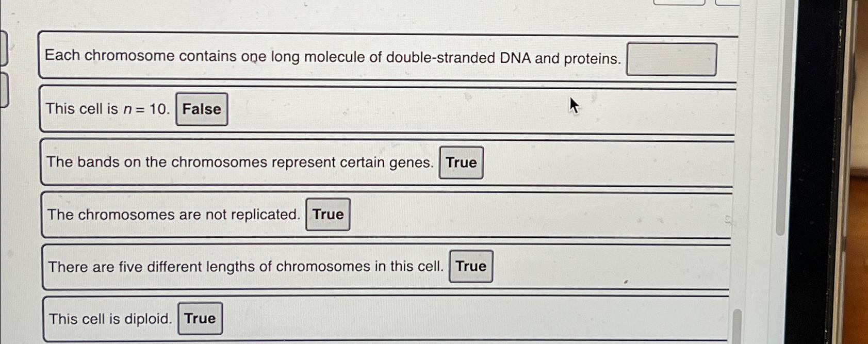This screenshot has height=344, width=868.
Task: Open the False dropdown for 'This cell is n = 10'
Action: (201, 109)
